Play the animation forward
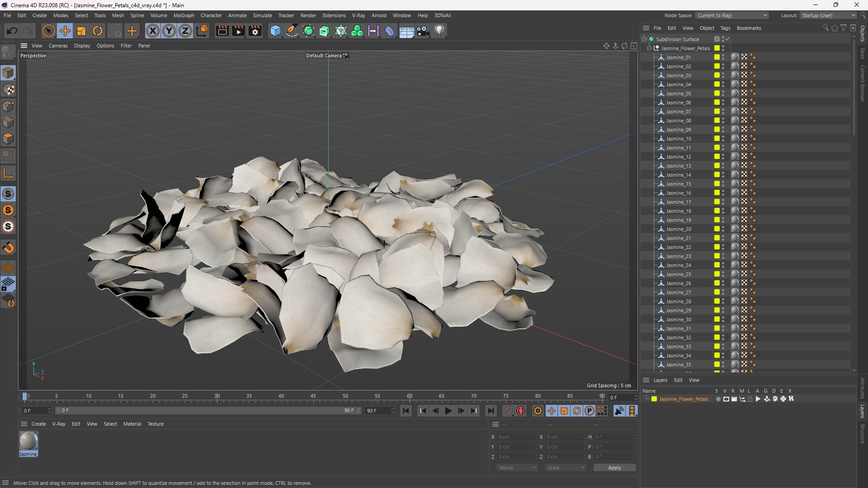The image size is (868, 488). (448, 411)
